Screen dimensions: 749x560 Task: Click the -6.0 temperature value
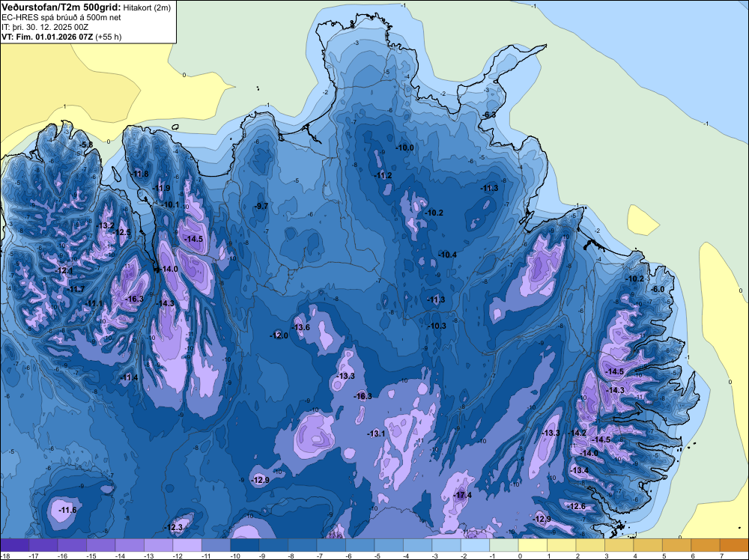[658, 289]
